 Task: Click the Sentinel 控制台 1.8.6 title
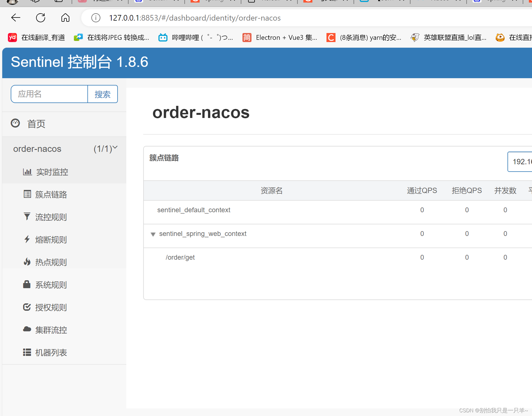(80, 62)
